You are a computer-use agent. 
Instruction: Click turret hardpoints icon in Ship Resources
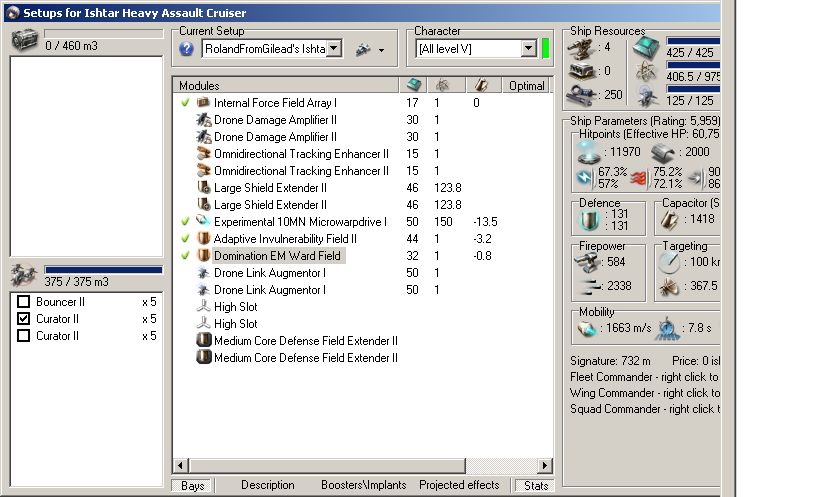pos(581,49)
